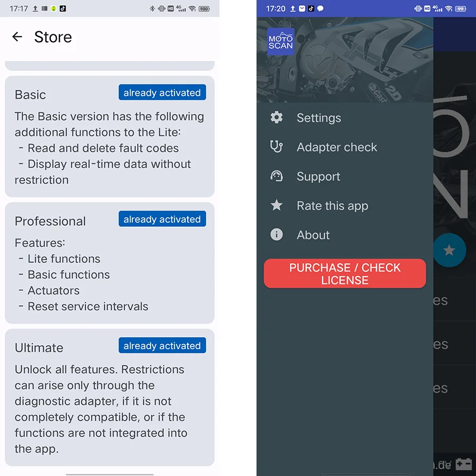Viewport: 476px width, 476px height.
Task: Click the Basic plan heading
Action: point(30,95)
